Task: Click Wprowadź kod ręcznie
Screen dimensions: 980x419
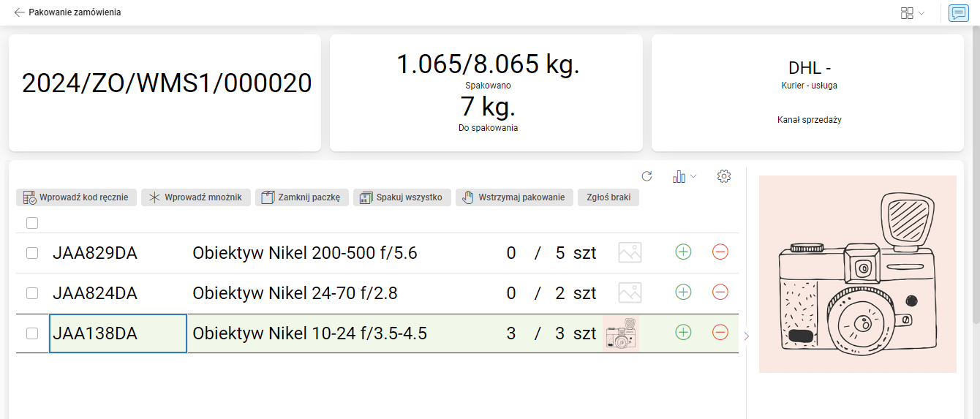Action: tap(77, 197)
